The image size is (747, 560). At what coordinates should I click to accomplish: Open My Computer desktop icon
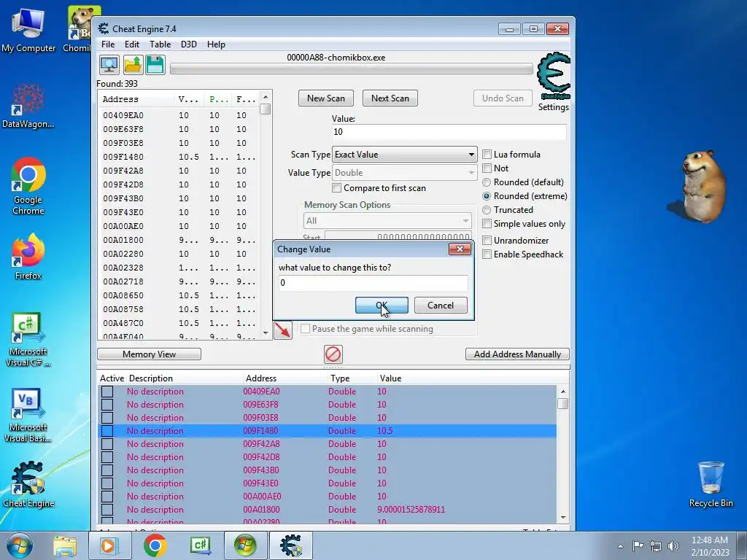click(x=28, y=29)
